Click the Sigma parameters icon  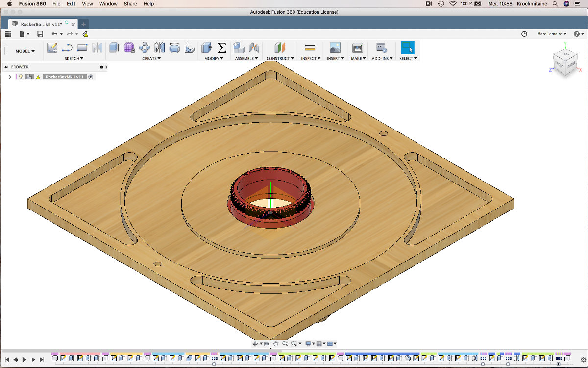(x=221, y=48)
